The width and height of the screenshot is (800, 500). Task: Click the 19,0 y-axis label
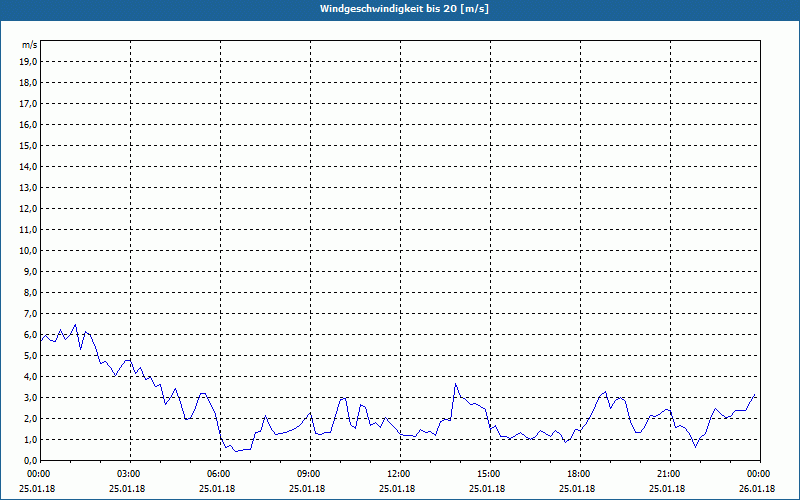click(28, 62)
